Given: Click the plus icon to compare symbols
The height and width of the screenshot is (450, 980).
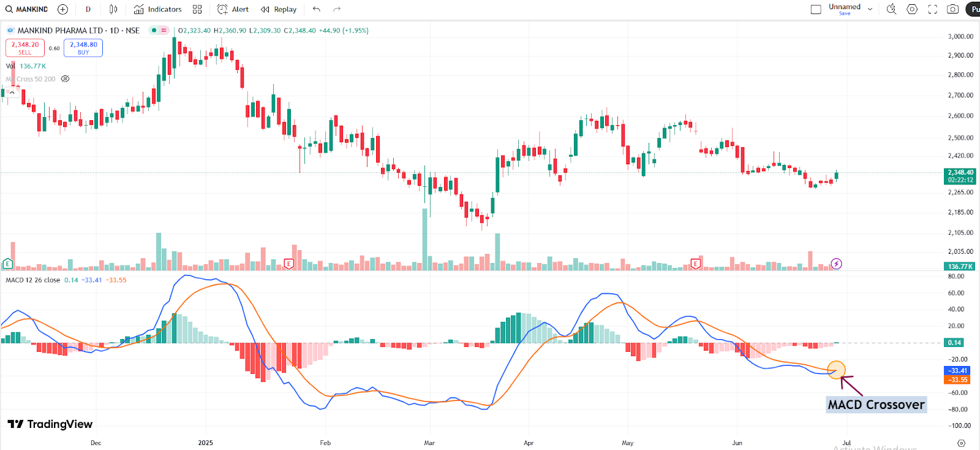Looking at the screenshot, I should click(62, 9).
